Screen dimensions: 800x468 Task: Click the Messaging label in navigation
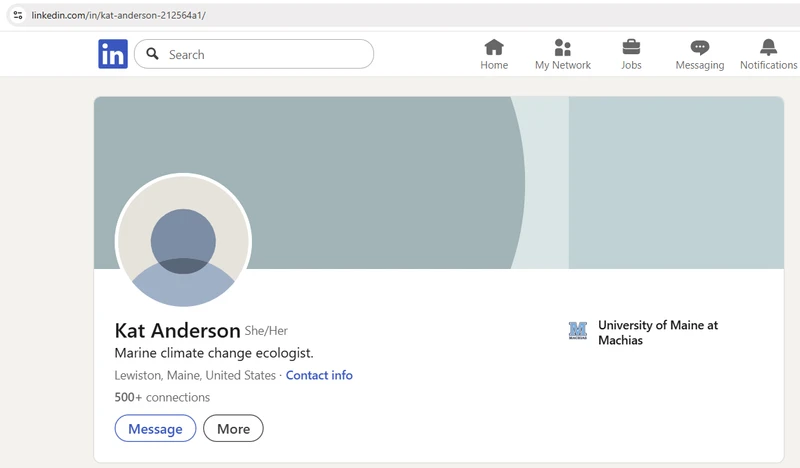700,65
